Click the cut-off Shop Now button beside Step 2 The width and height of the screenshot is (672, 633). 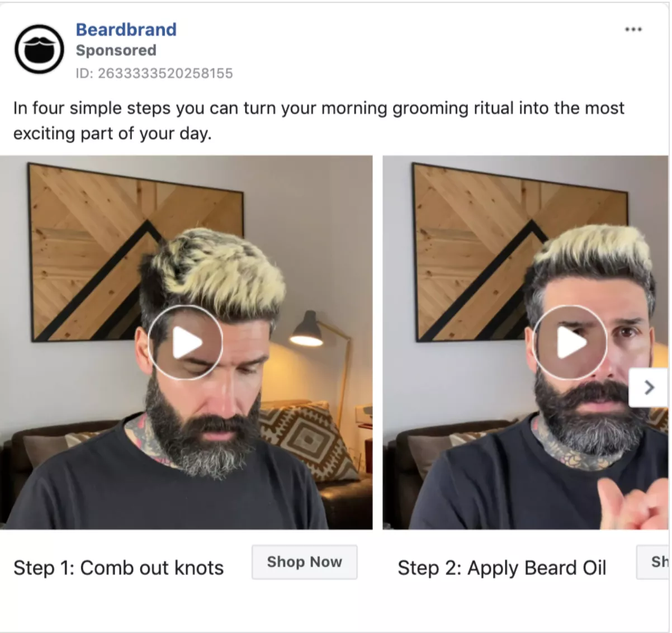click(x=654, y=562)
